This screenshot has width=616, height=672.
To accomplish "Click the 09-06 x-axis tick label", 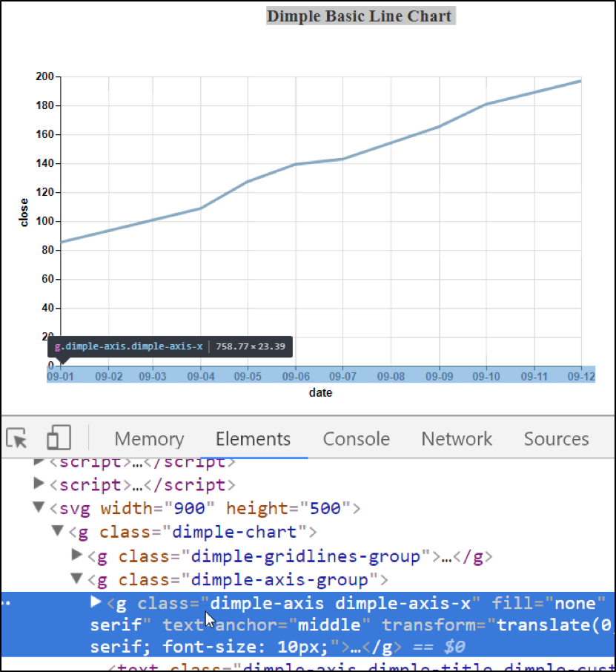I will pyautogui.click(x=296, y=377).
